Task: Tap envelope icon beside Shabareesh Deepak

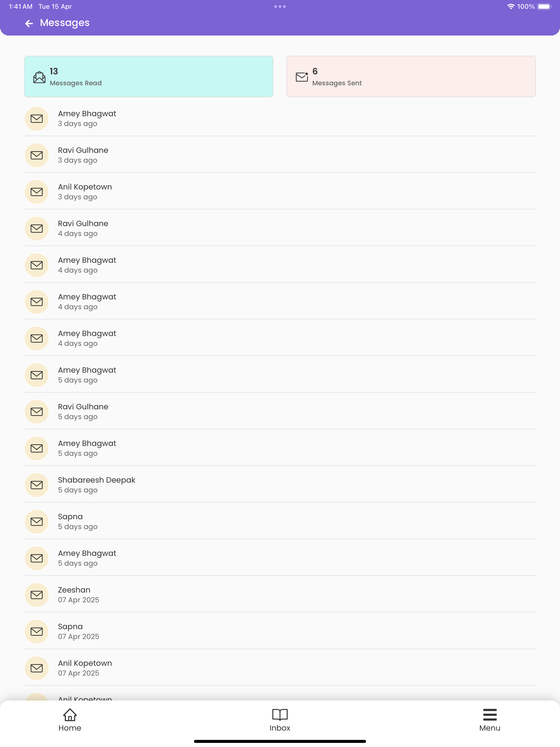Action: (x=37, y=485)
